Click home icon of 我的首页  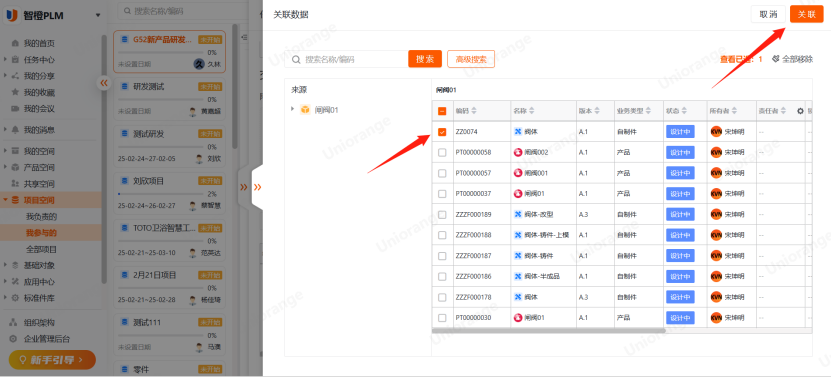click(15, 43)
